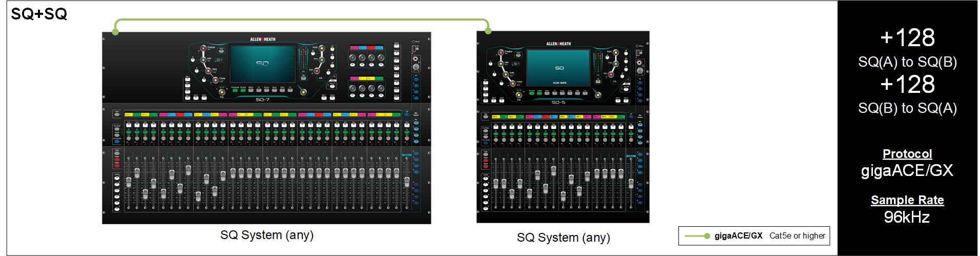Click the green gigaACE connector on SQ-5
980x256 pixels.
[488, 31]
